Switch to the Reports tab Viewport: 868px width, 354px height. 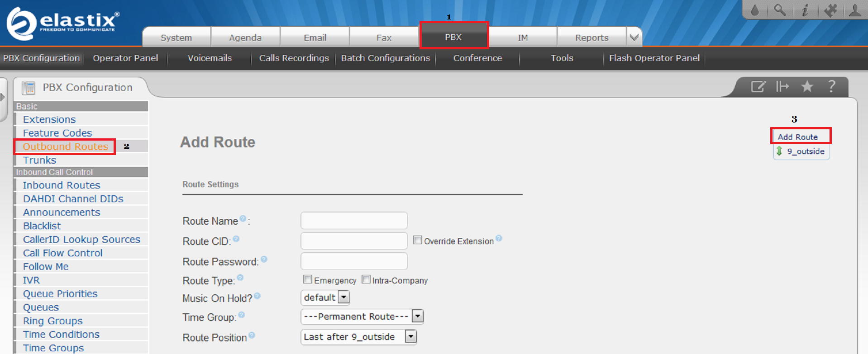591,38
